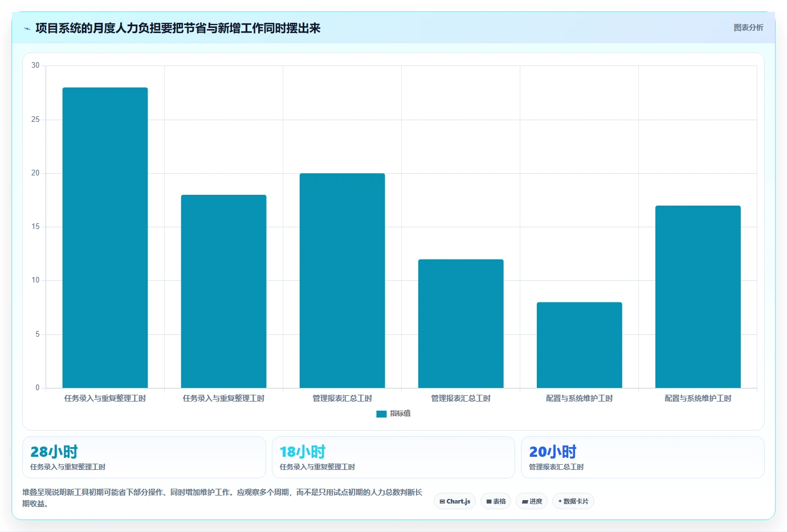Viewport: 787px width, 532px height.
Task: Open the 28小时 data card
Action: 144,457
